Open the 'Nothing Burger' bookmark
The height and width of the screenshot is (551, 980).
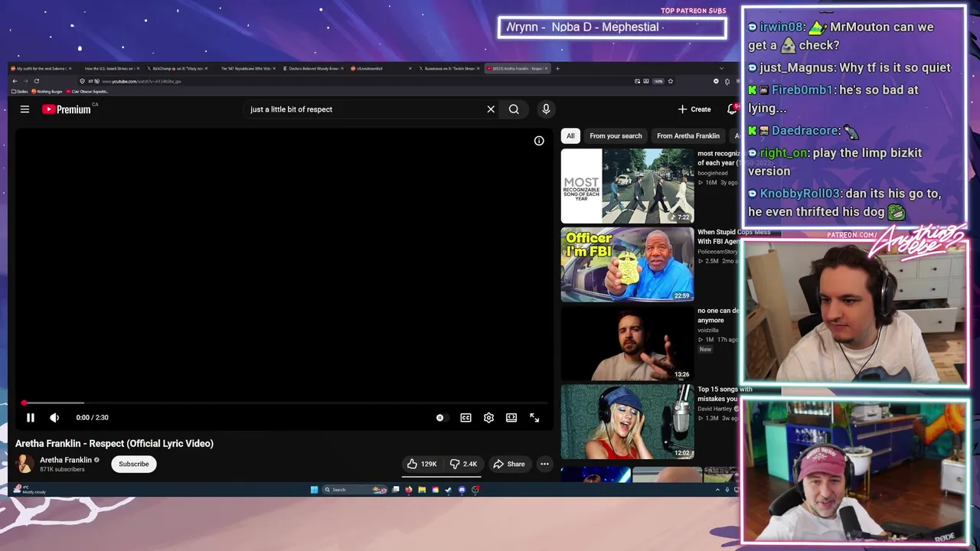pos(47,91)
